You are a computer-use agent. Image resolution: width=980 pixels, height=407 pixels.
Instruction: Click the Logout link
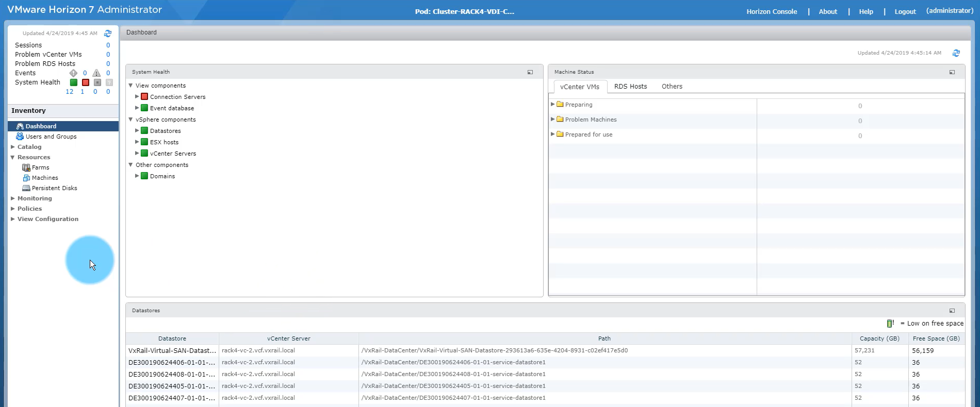pyautogui.click(x=905, y=11)
